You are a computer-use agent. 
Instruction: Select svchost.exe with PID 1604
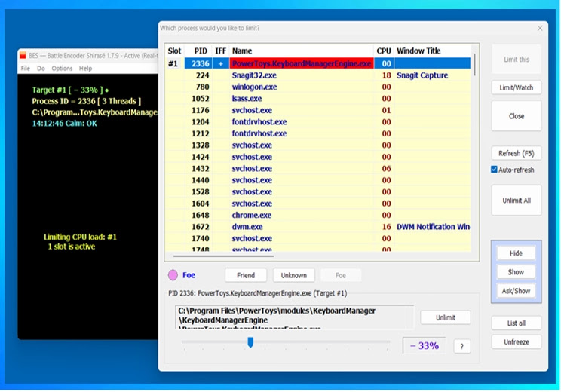pyautogui.click(x=318, y=204)
